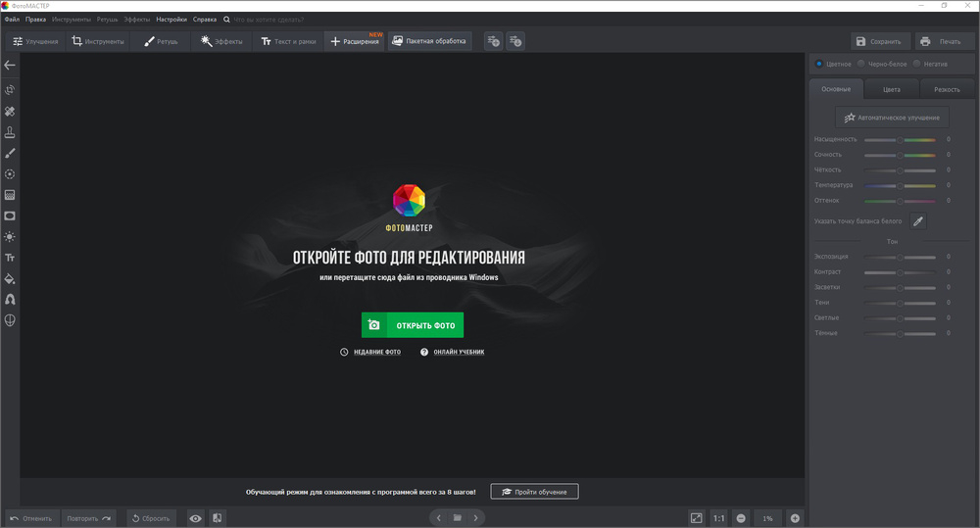Open the Настройки menu

pyautogui.click(x=171, y=20)
